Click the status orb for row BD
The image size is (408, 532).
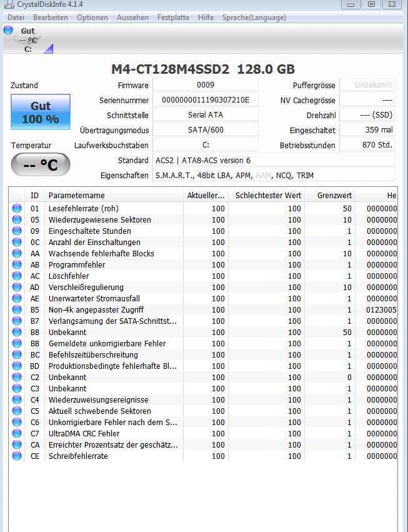click(x=17, y=366)
